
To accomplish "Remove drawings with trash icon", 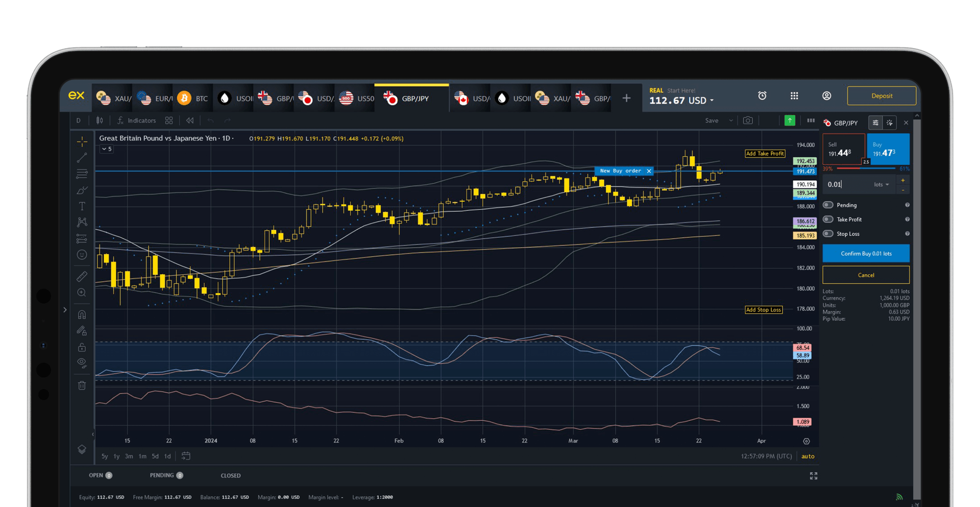I will pos(82,385).
